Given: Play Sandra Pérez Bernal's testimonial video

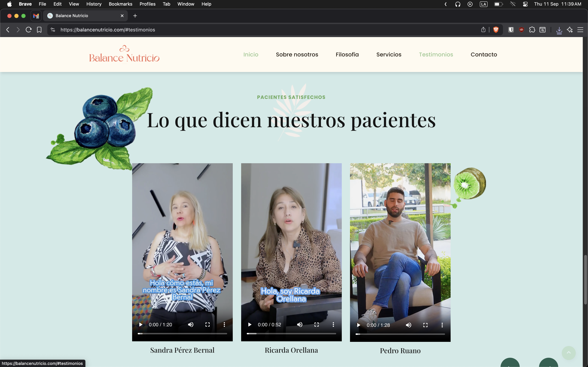Looking at the screenshot, I should pyautogui.click(x=141, y=325).
